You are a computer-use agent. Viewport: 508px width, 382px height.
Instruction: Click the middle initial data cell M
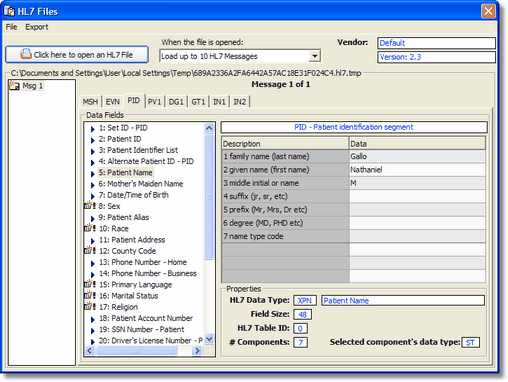pos(417,183)
